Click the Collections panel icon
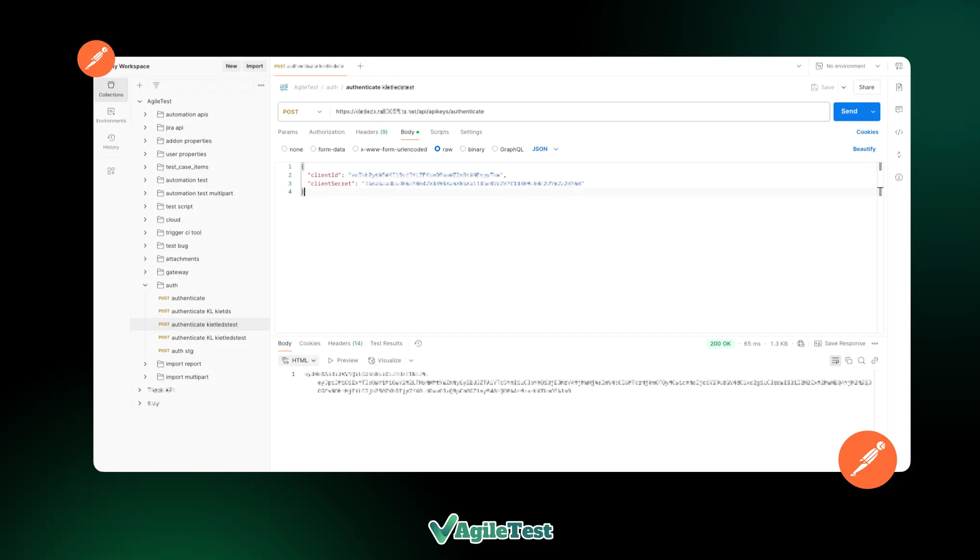 [x=110, y=88]
